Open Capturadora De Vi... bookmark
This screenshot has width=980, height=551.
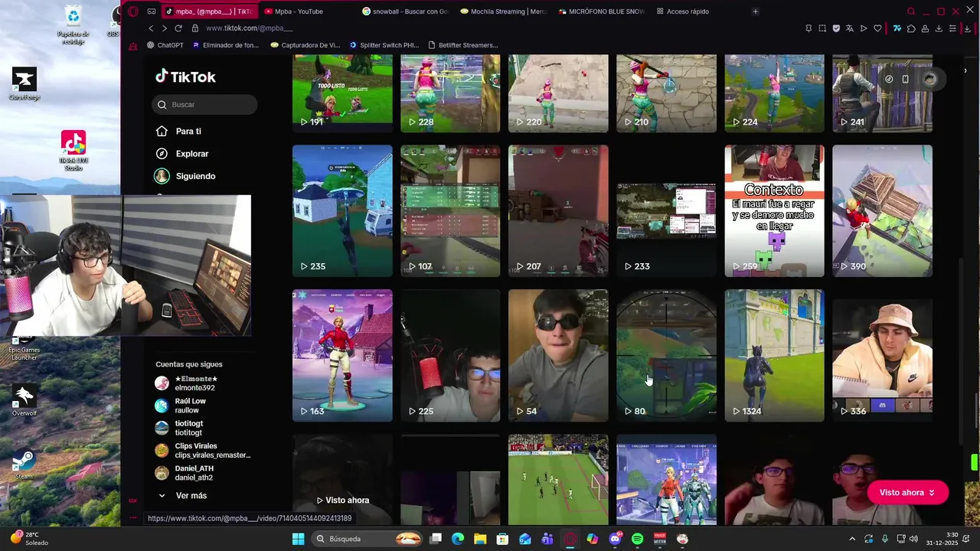(x=305, y=45)
